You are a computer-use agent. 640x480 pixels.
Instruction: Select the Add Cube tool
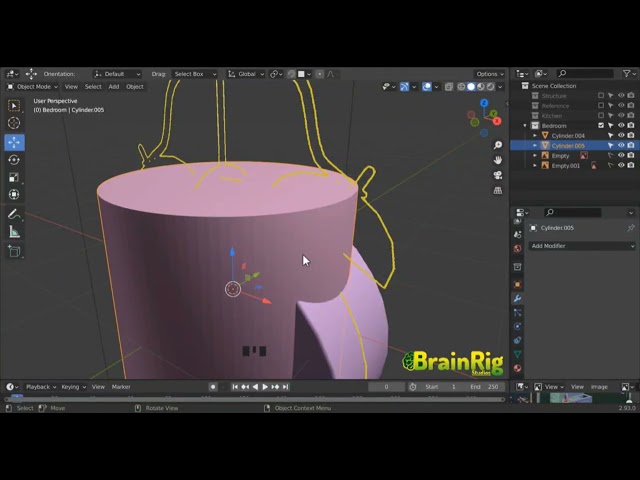tap(14, 251)
